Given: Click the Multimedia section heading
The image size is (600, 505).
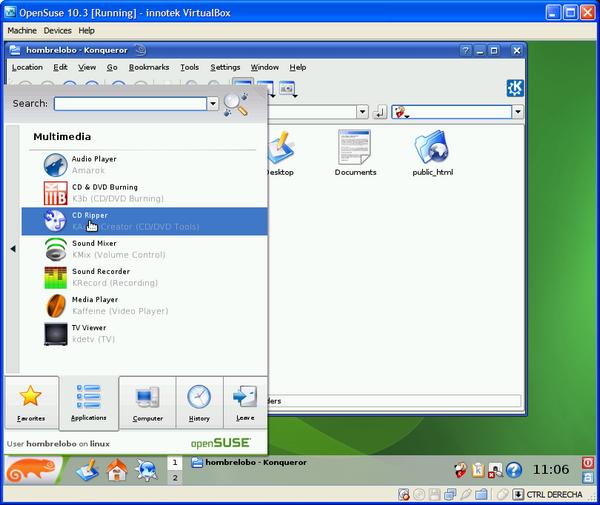Looking at the screenshot, I should click(x=62, y=137).
